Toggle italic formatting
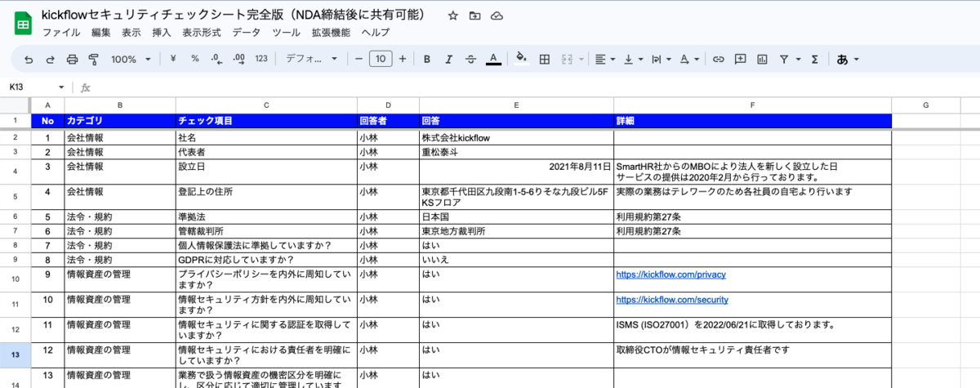The image size is (980, 388). pyautogui.click(x=448, y=59)
